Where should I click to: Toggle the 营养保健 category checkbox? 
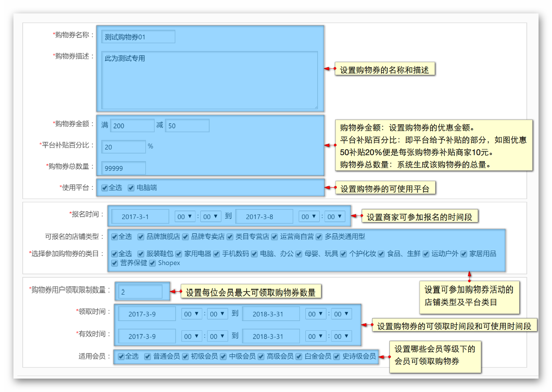pos(114,263)
